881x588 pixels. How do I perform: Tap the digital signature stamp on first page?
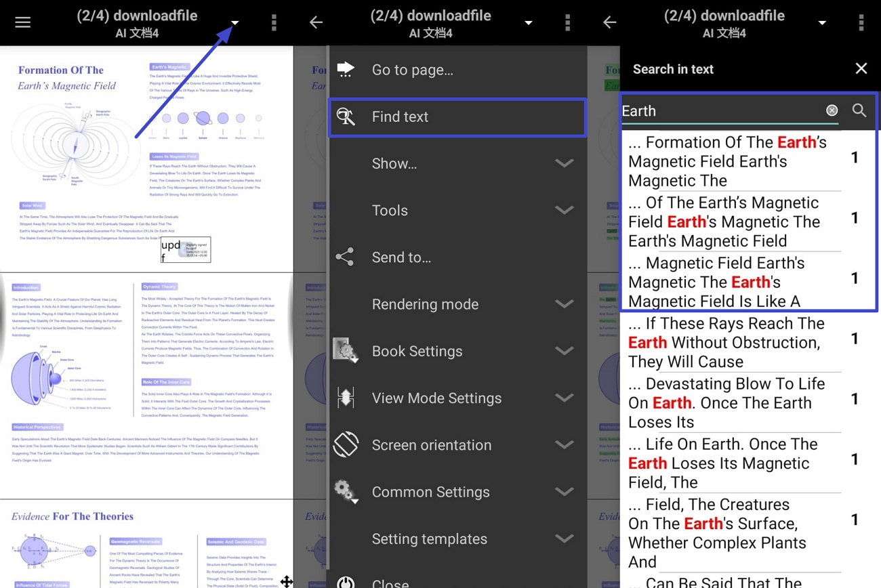tap(186, 249)
